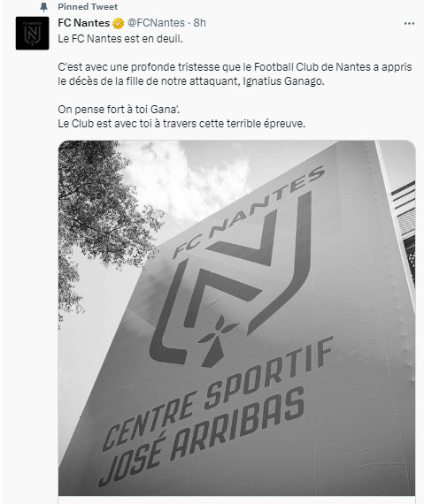The width and height of the screenshot is (424, 504).
Task: Open the tweet via 8h timestamp
Action: pos(199,23)
